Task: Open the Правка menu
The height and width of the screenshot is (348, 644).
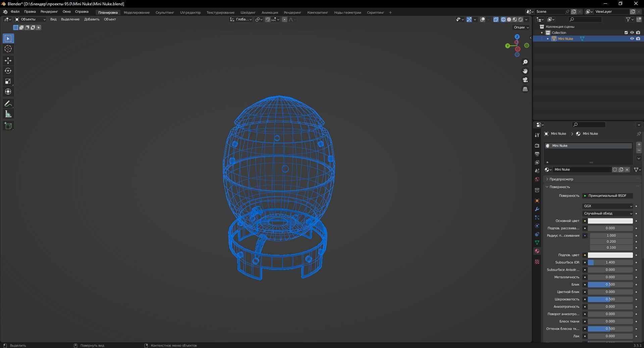Action: click(x=30, y=12)
